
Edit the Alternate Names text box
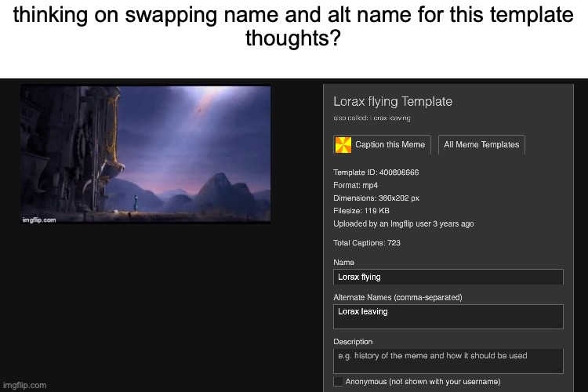(448, 317)
